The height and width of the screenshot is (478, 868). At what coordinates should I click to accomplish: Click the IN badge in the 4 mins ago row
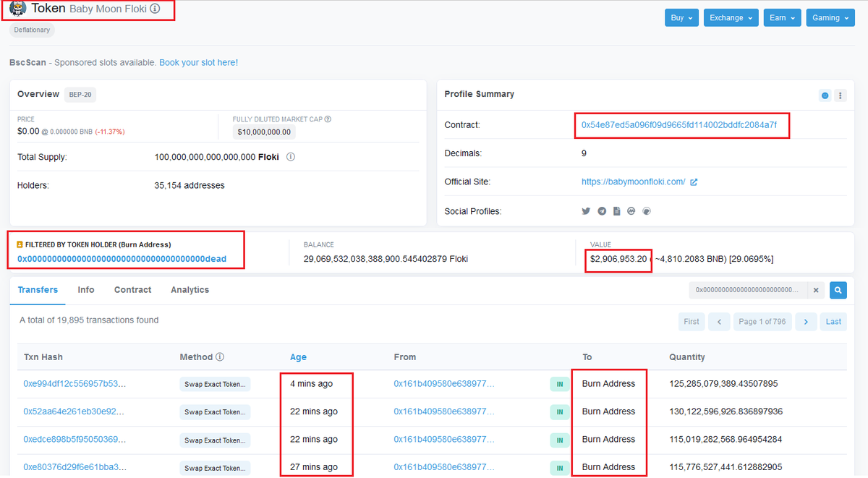pos(560,384)
